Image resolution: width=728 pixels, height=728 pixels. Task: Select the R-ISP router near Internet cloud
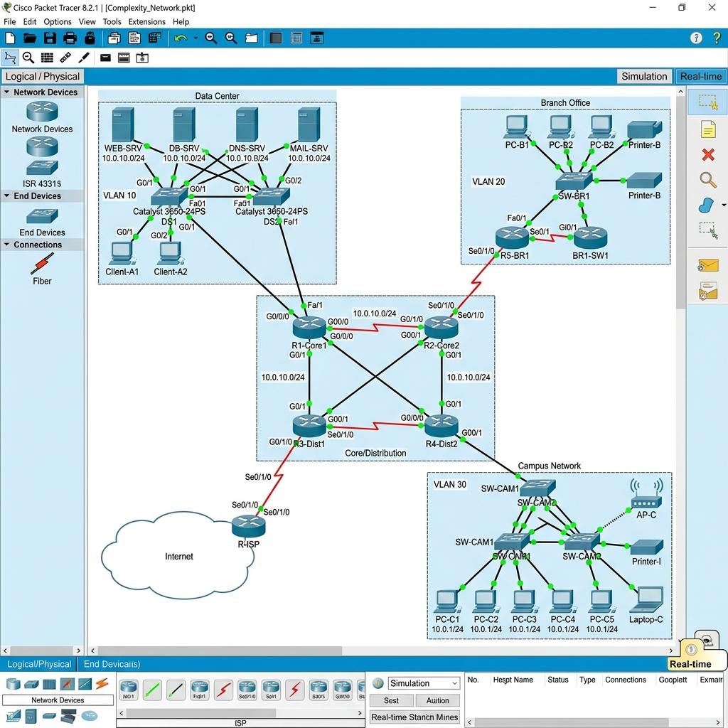pyautogui.click(x=248, y=527)
